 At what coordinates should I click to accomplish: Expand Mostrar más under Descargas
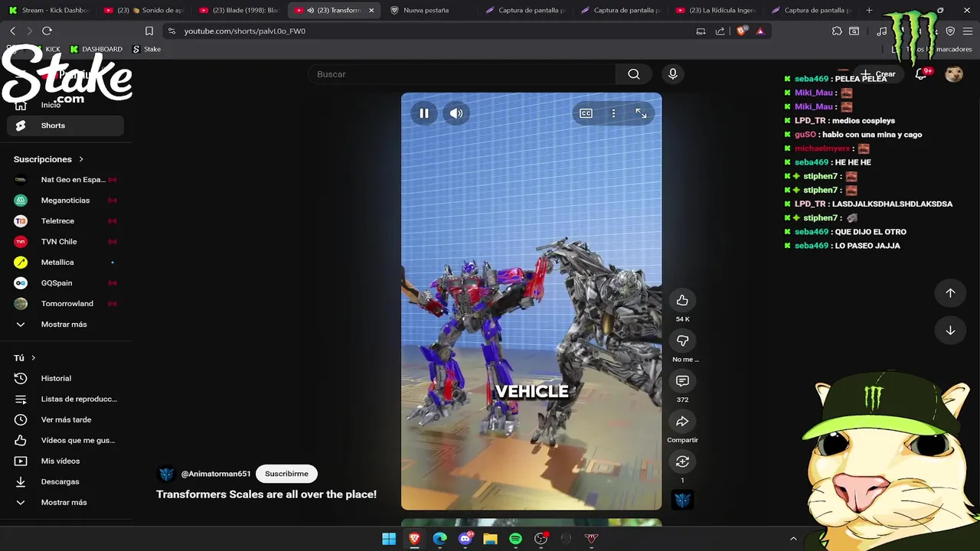pos(65,502)
